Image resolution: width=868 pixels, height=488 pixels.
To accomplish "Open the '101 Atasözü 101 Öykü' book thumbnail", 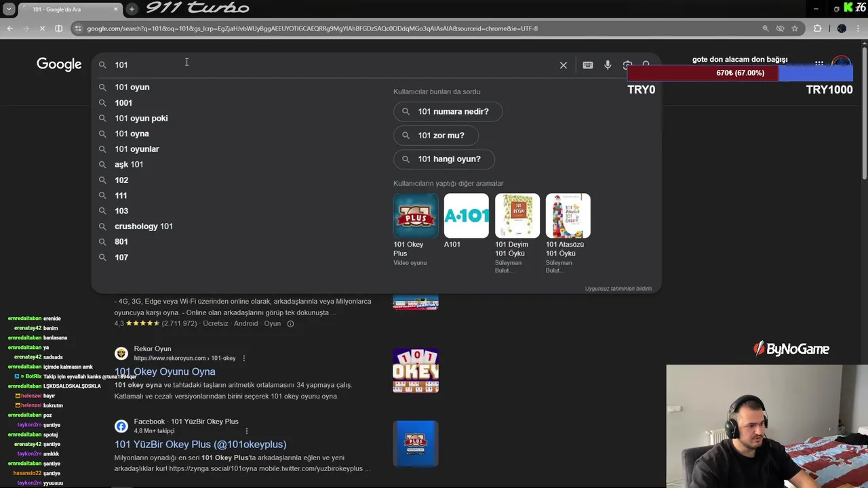I will tap(568, 216).
